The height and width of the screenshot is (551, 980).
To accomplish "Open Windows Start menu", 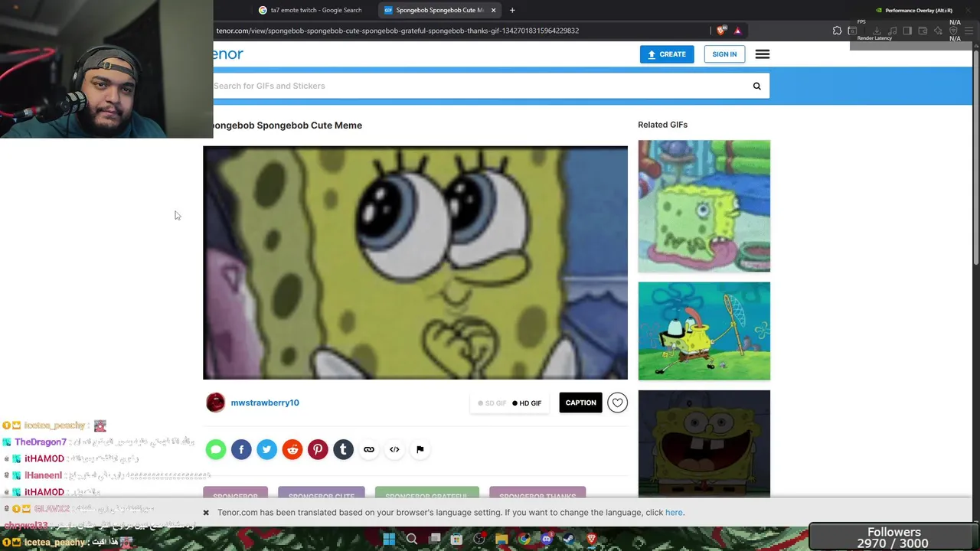I will [389, 540].
